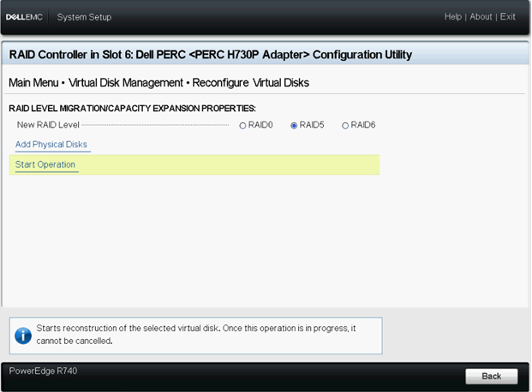This screenshot has height=392, width=532.
Task: Go to Main Menu in breadcrumb
Action: [x=33, y=83]
